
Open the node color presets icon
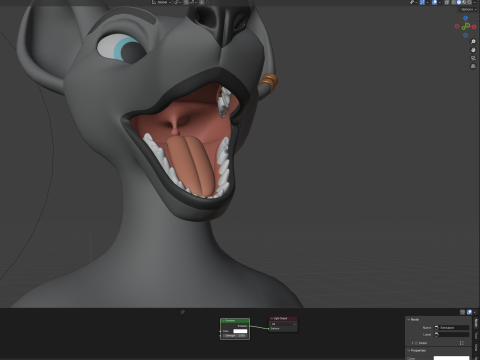click(x=462, y=343)
